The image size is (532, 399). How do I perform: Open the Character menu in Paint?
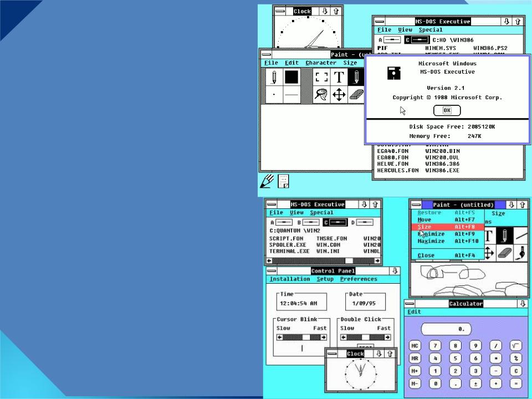pyautogui.click(x=321, y=63)
